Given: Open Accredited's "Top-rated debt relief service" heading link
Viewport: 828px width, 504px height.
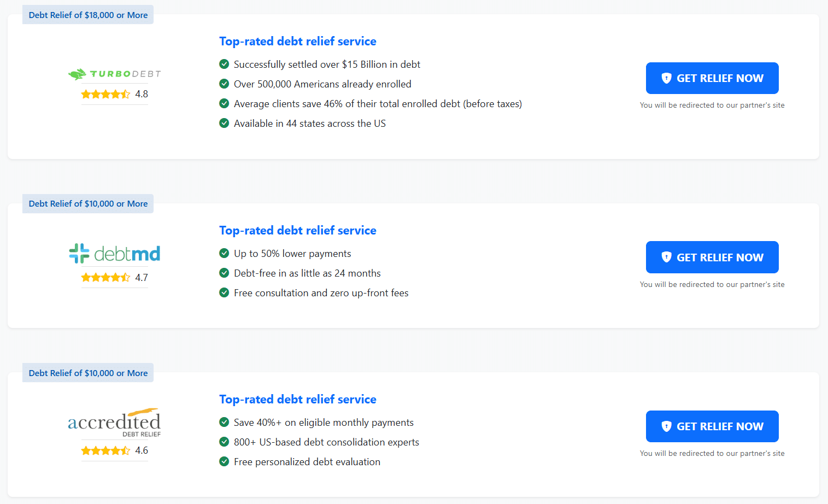Looking at the screenshot, I should (297, 400).
